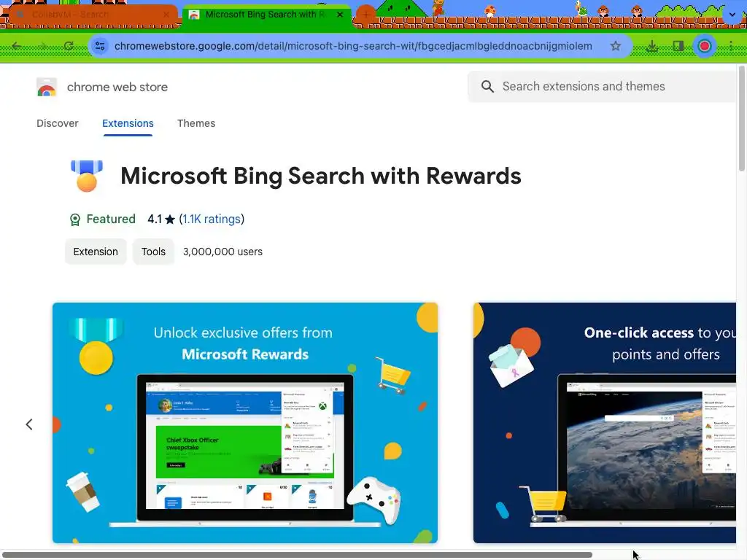Screen dimensions: 747x560
Task: Open the Chrome three-dot menu
Action: pos(731,46)
